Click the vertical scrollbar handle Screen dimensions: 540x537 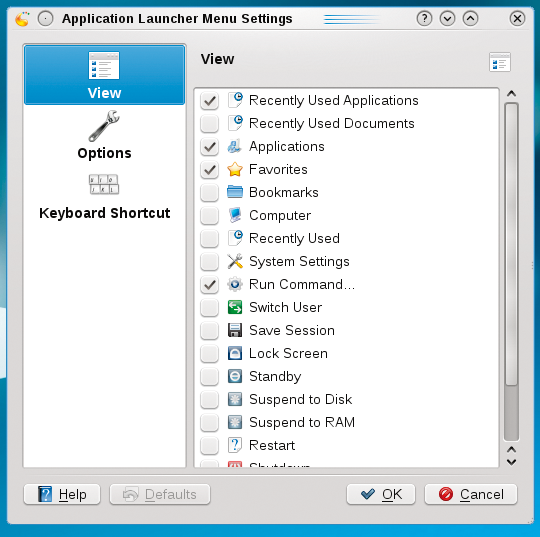[511, 245]
